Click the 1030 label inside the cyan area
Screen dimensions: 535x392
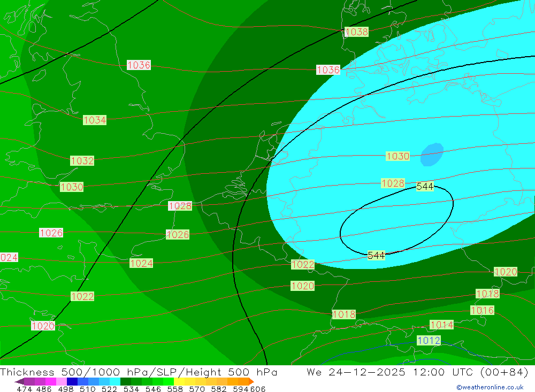398,156
